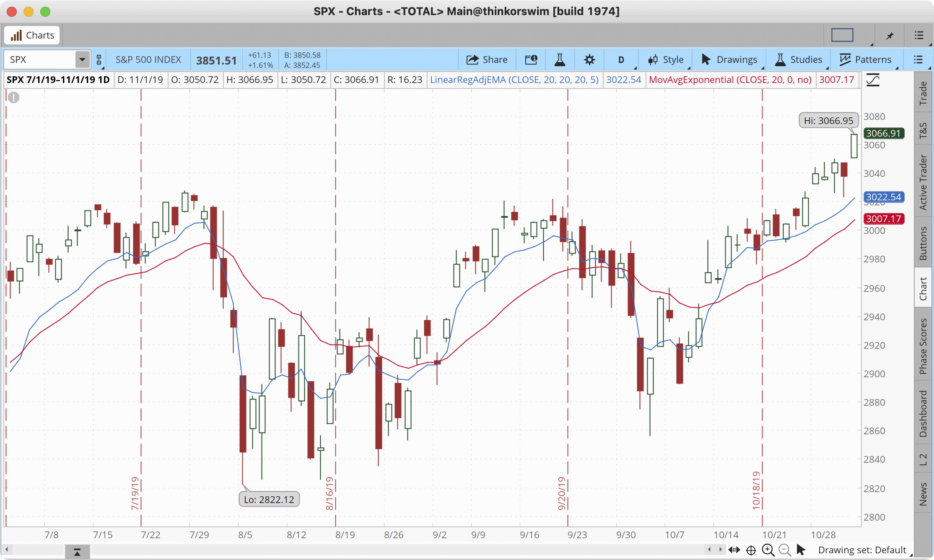
Task: Open the Buttons side tab
Action: tap(923, 243)
